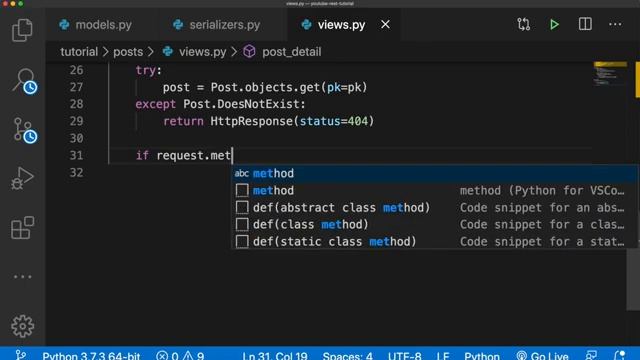Image resolution: width=640 pixels, height=360 pixels.
Task: Click the Open Changes compare icon
Action: tap(524, 24)
